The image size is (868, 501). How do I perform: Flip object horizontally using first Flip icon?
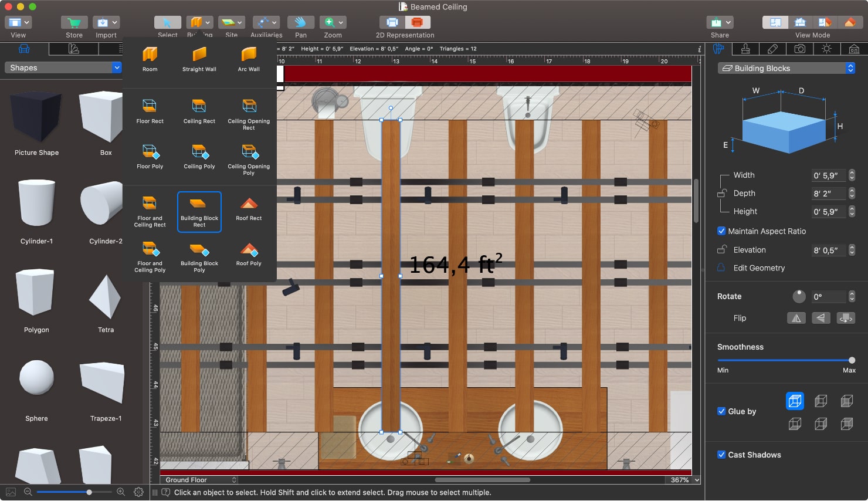pos(796,318)
